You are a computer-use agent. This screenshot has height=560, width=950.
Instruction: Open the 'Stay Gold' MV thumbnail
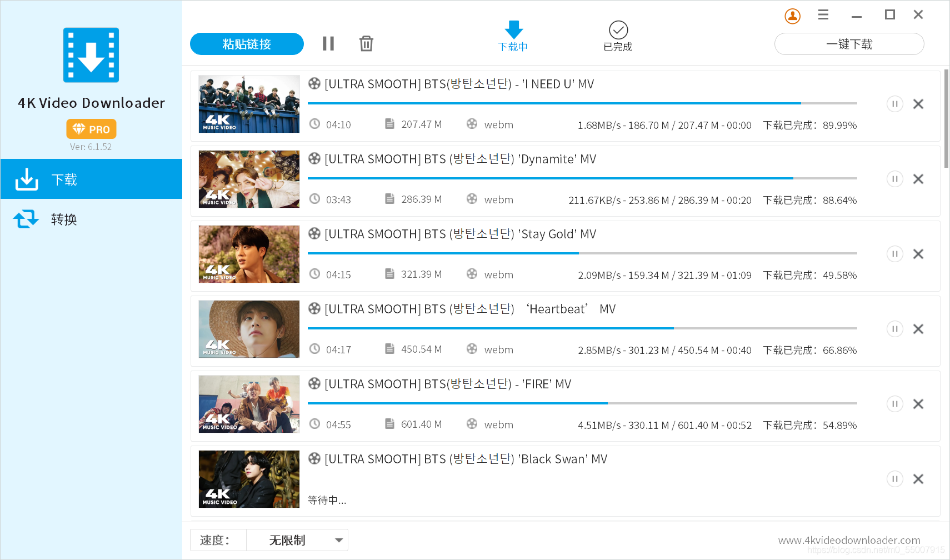(249, 254)
